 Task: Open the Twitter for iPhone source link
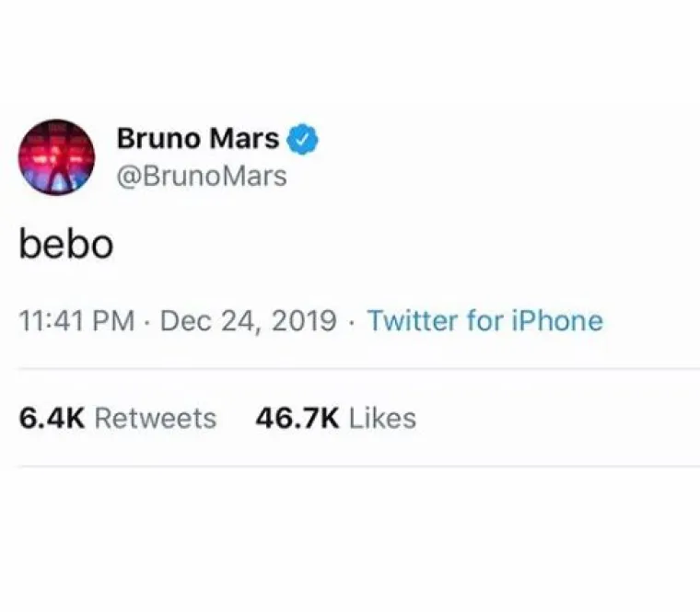click(x=484, y=321)
